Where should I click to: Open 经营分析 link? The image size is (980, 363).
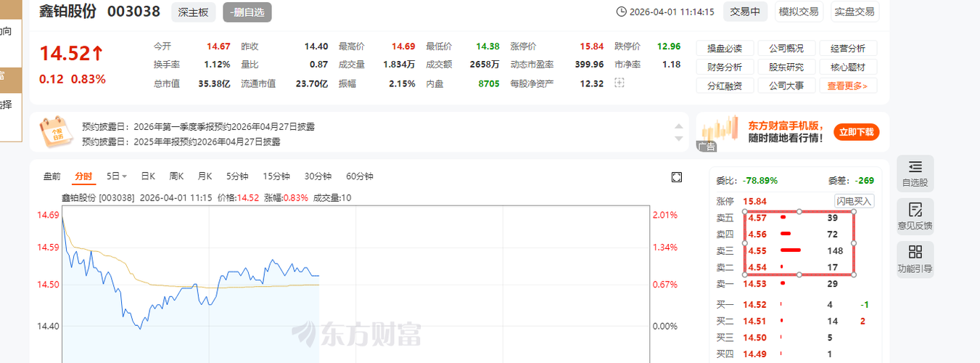[x=848, y=49]
